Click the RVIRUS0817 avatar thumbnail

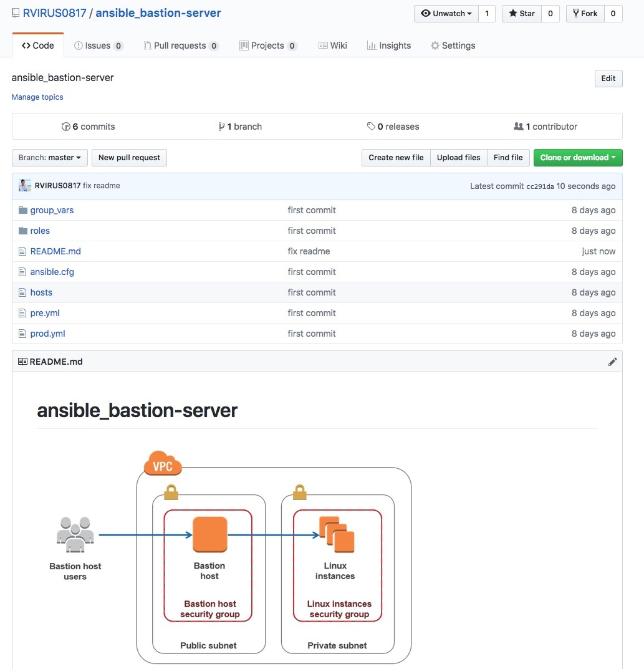pos(25,186)
